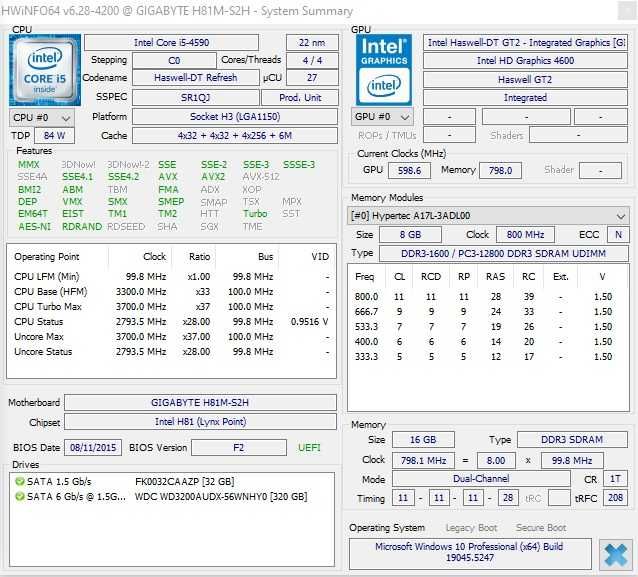This screenshot has height=577, width=638.
Task: Expand the Hypertec A17L-3ADL00 memory module dropdown
Action: tap(488, 216)
